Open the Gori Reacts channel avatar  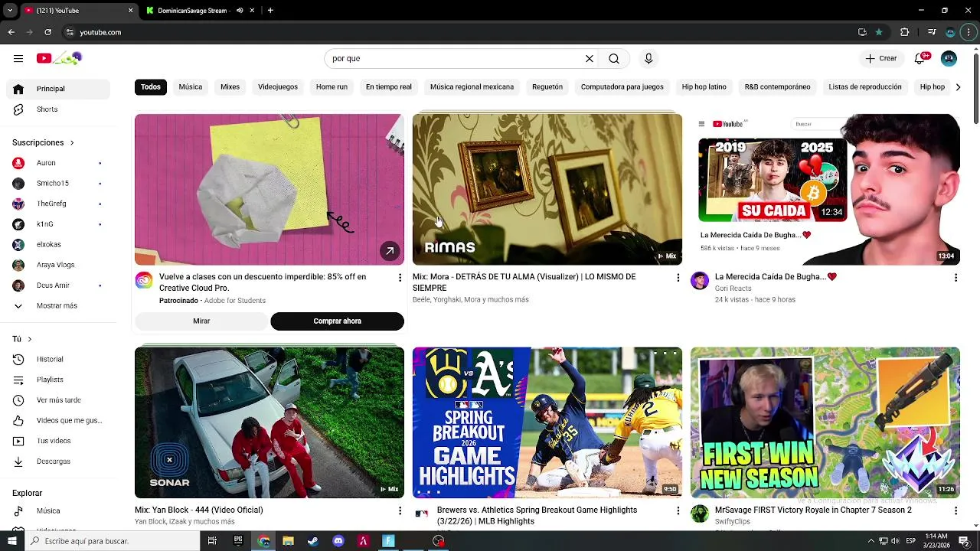(700, 281)
